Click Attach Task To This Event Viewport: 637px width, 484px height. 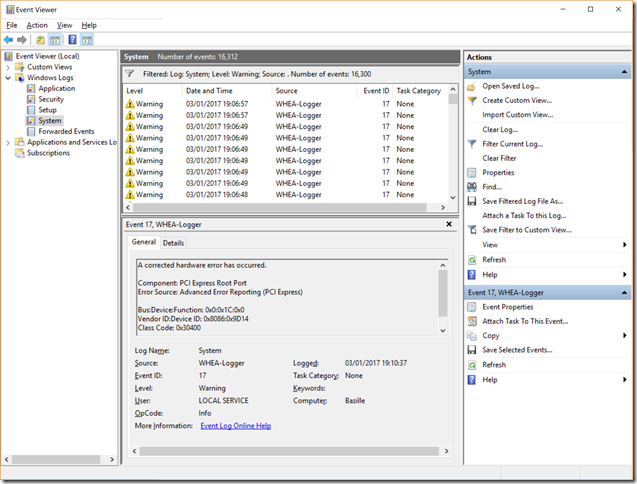point(524,321)
